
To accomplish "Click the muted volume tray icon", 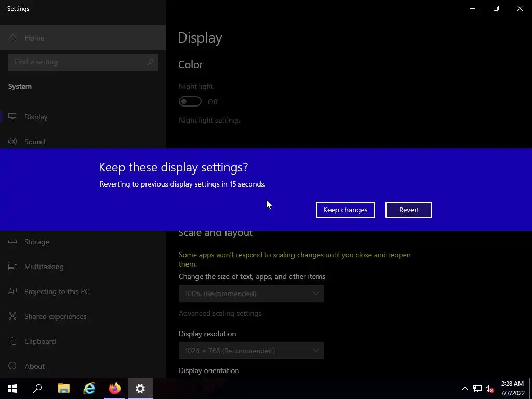I will 489,389.
